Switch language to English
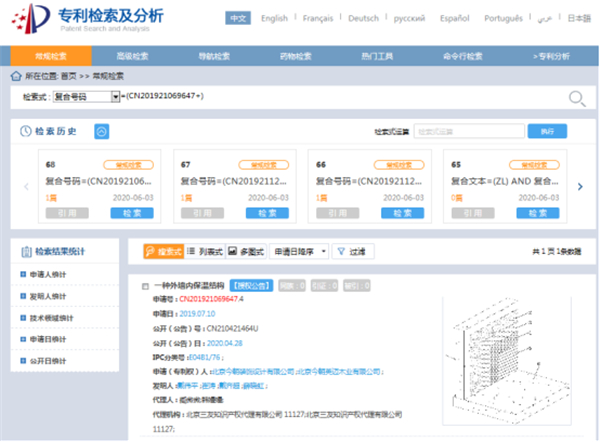The image size is (600, 442). [274, 18]
